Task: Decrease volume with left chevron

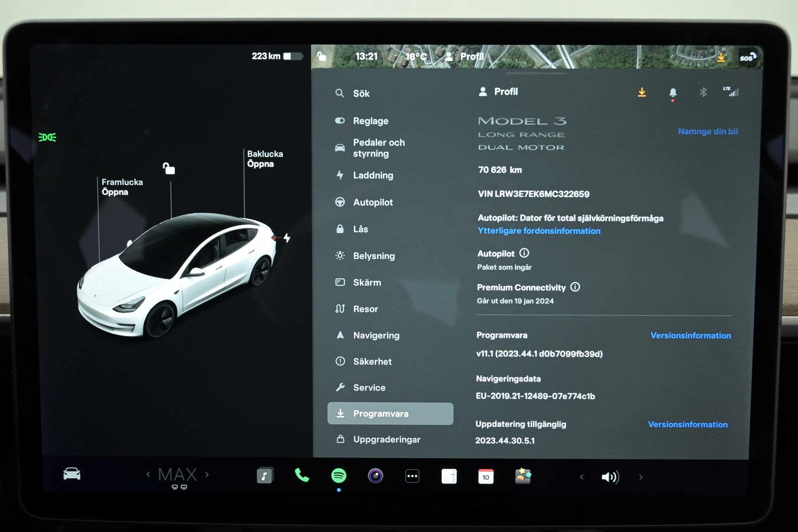Action: (582, 477)
